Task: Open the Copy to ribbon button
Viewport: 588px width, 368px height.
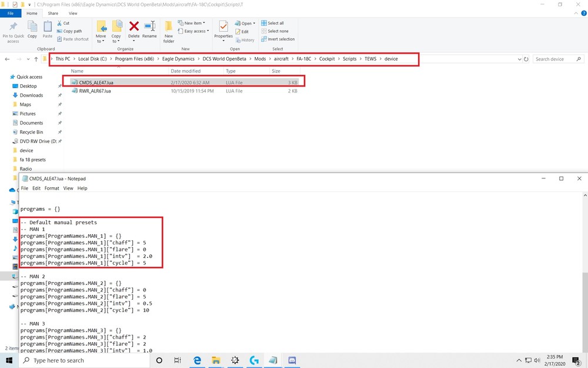Action: tap(116, 31)
